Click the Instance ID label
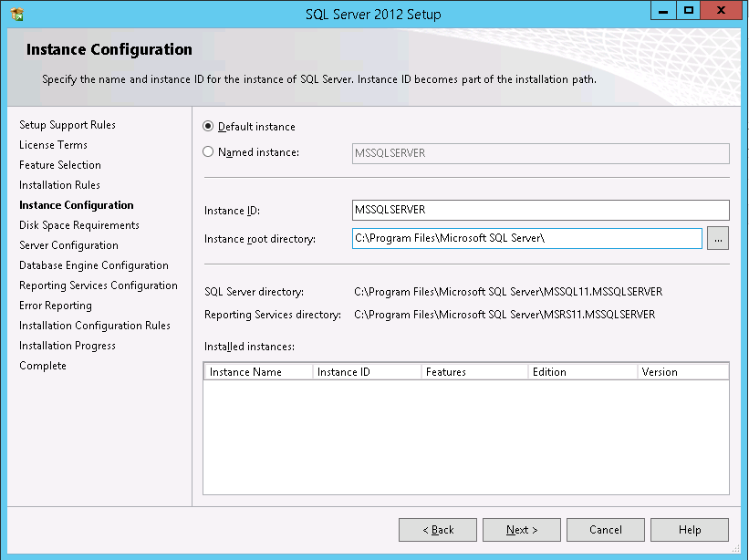This screenshot has width=749, height=560. click(232, 211)
